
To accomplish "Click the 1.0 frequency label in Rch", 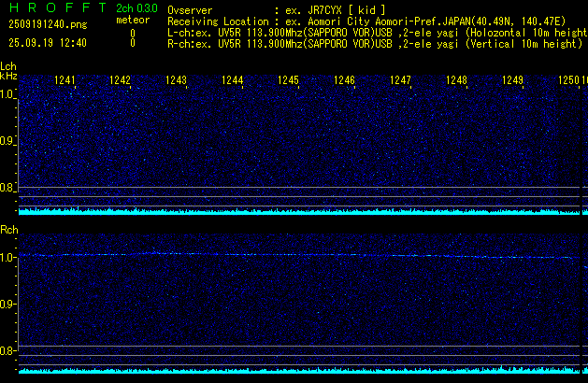I will [x=7, y=257].
